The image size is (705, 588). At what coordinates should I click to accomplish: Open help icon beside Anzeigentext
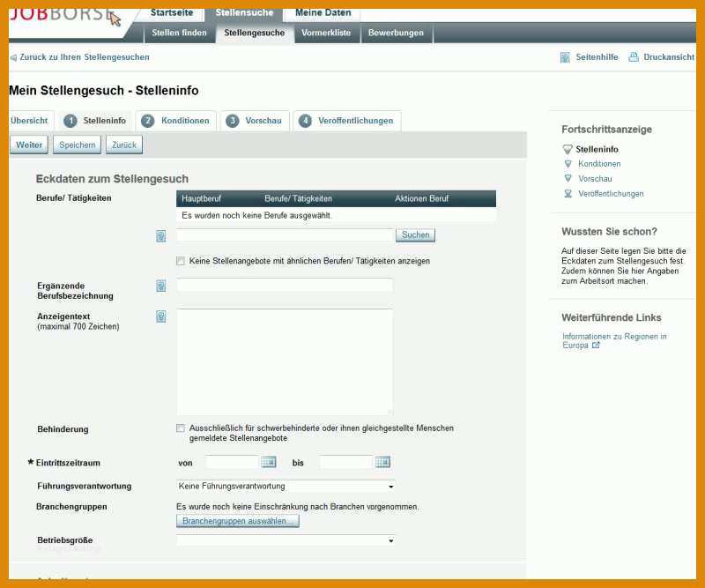(x=161, y=316)
